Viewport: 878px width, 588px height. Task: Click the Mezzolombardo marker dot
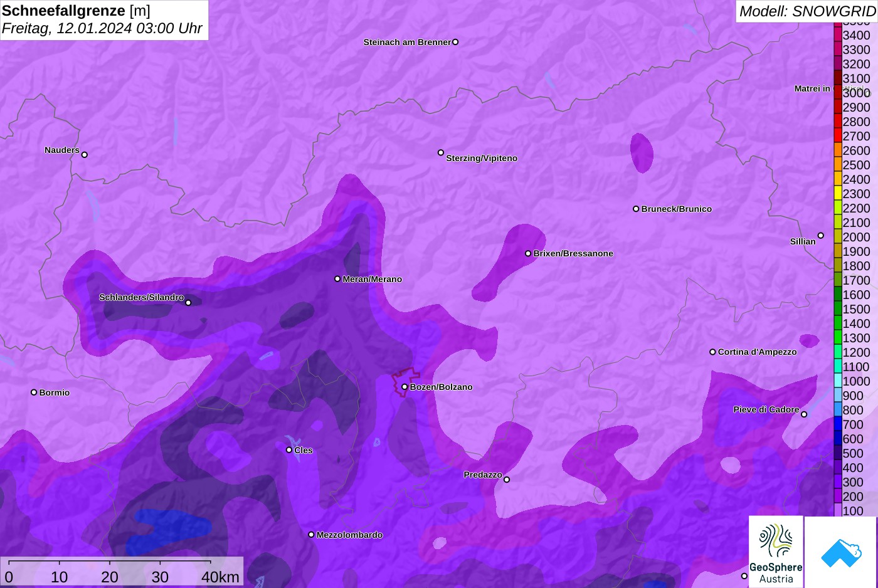311,535
